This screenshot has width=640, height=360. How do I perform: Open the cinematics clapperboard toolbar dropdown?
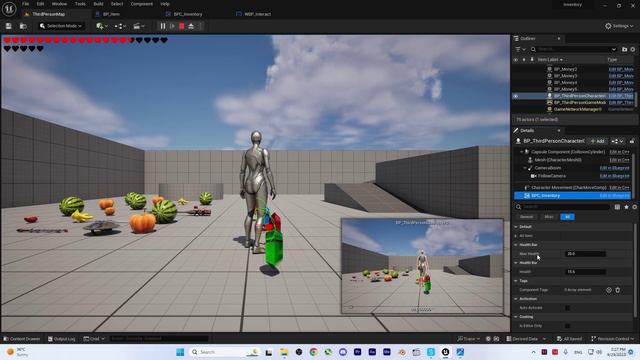[139, 26]
